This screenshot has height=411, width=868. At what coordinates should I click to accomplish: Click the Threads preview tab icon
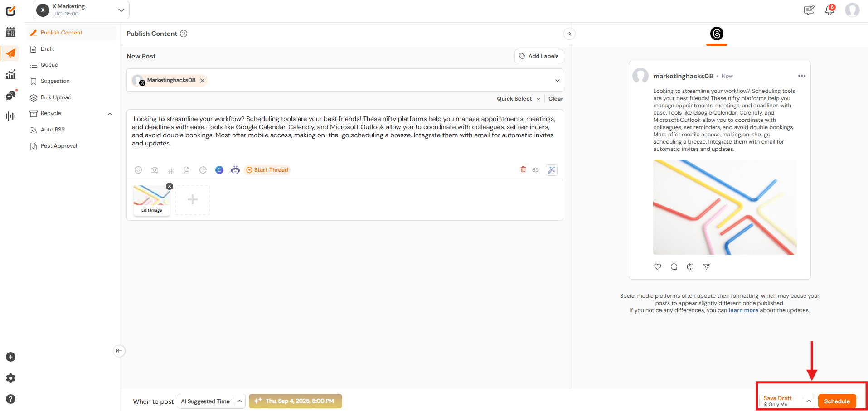tap(717, 34)
